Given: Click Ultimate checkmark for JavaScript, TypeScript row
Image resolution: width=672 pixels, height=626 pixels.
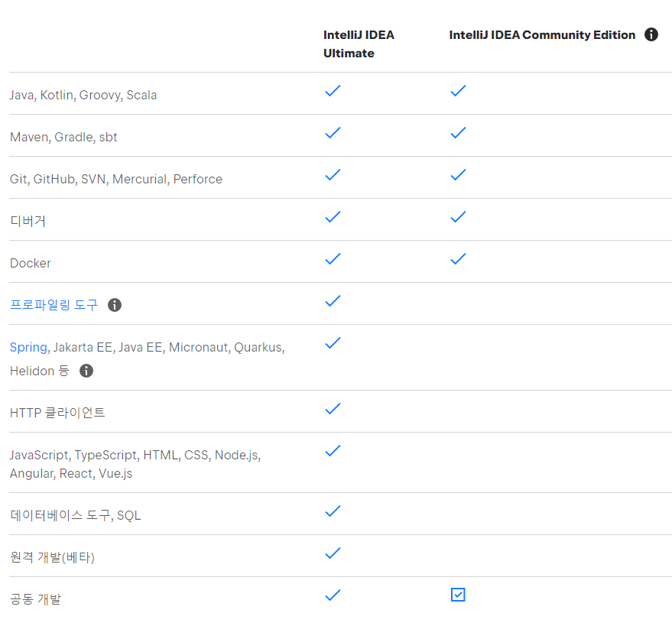Looking at the screenshot, I should [x=333, y=451].
